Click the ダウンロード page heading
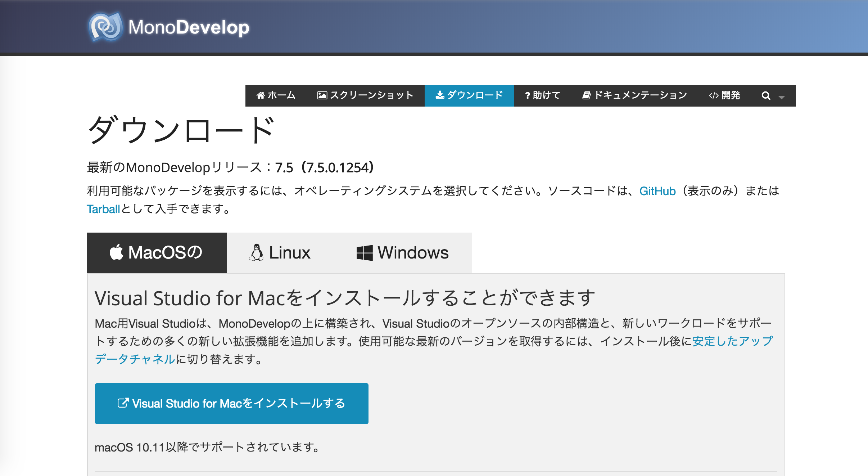The height and width of the screenshot is (476, 868). point(182,130)
